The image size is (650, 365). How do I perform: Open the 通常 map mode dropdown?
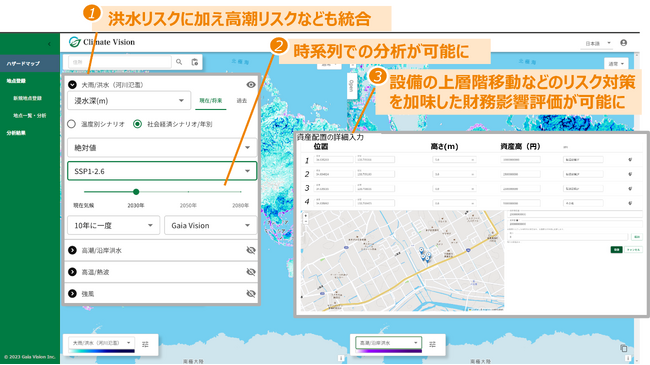coord(616,63)
